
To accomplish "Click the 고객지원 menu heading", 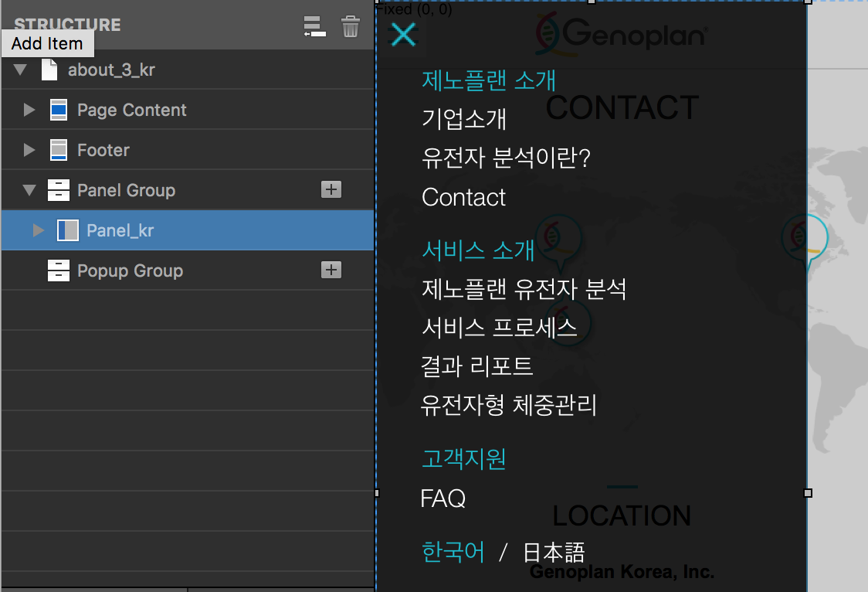I will 463,458.
